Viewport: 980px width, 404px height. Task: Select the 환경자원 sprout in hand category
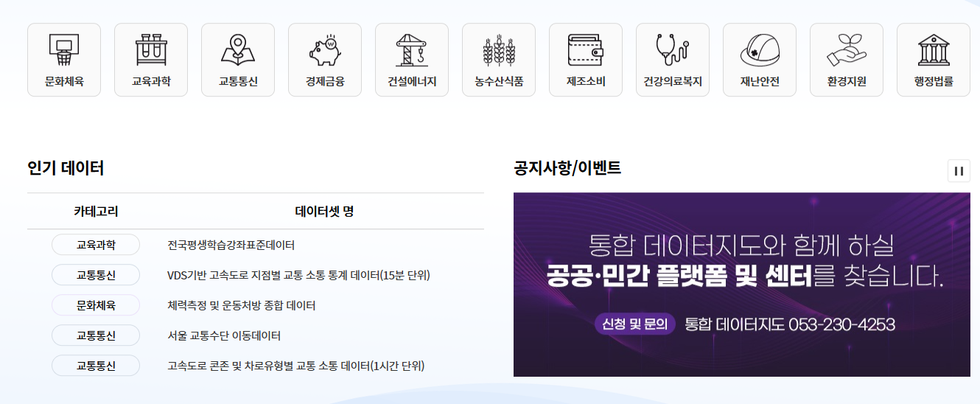click(x=847, y=60)
